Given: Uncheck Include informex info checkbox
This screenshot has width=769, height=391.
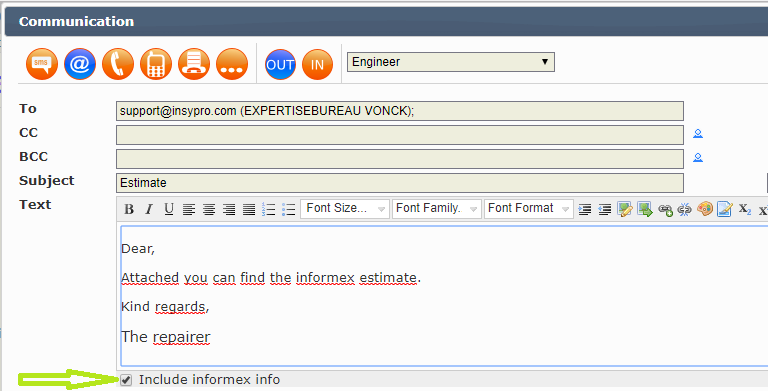Looking at the screenshot, I should [127, 380].
